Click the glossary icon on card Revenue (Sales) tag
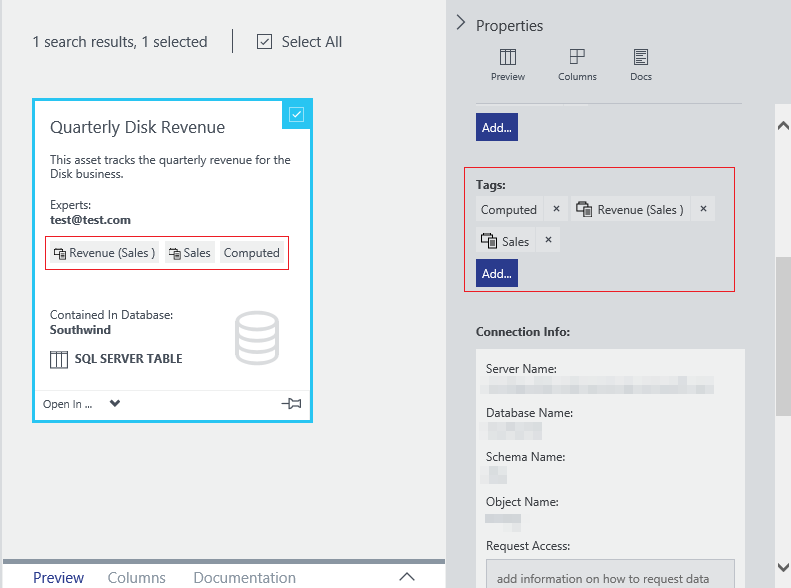The width and height of the screenshot is (791, 588). click(x=60, y=253)
